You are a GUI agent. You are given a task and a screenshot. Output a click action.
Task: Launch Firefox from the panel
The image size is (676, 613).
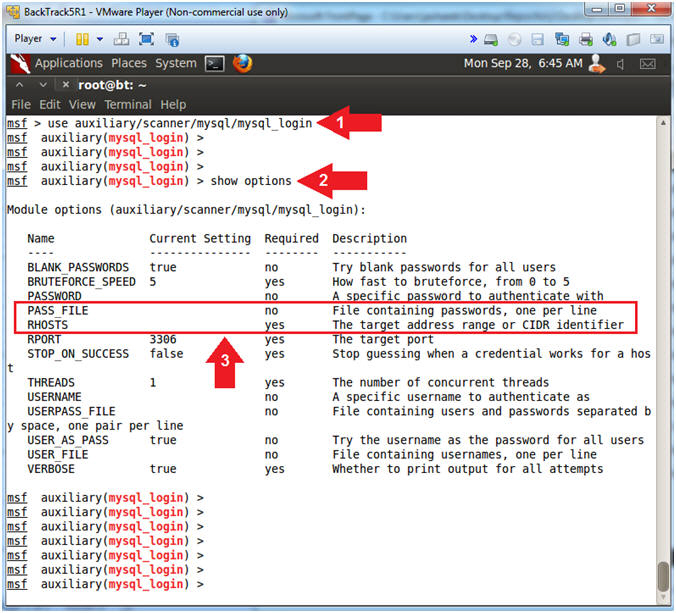pos(243,63)
